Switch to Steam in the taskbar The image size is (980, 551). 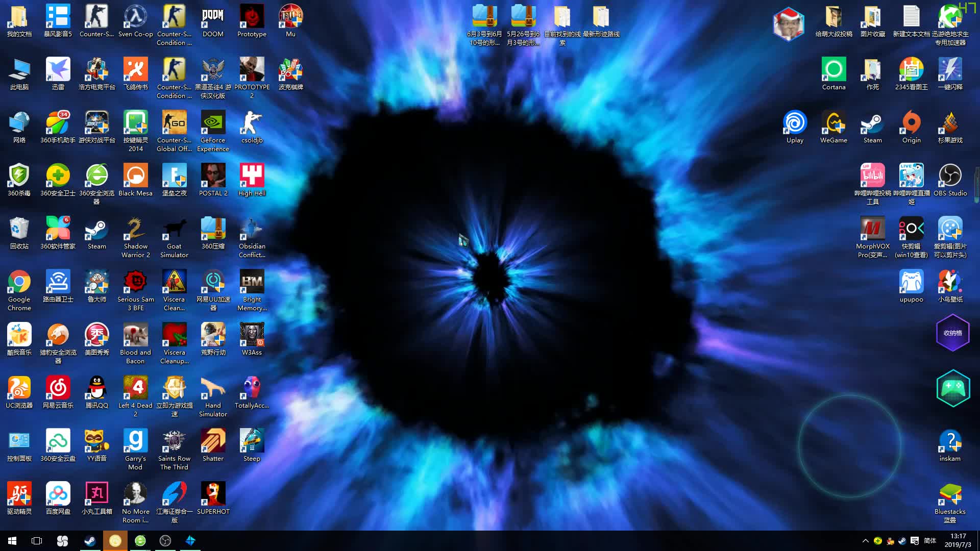pyautogui.click(x=90, y=541)
